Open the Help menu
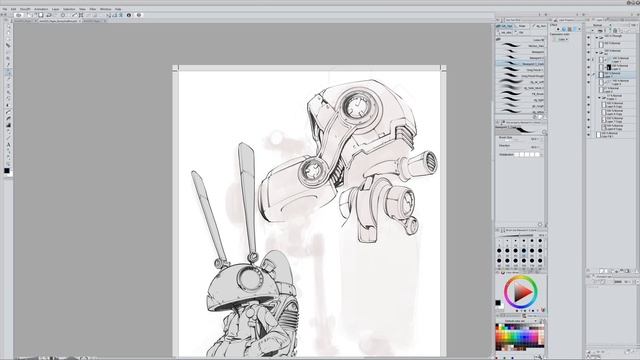The height and width of the screenshot is (360, 640). (118, 9)
